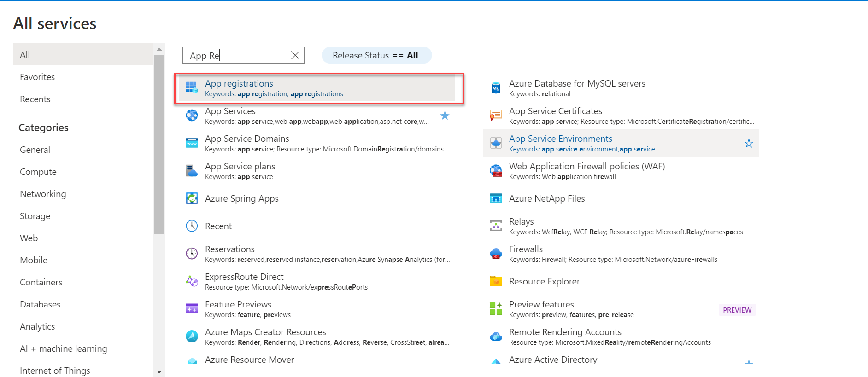This screenshot has height=377, width=868.
Task: Select the Networking category
Action: click(x=43, y=194)
